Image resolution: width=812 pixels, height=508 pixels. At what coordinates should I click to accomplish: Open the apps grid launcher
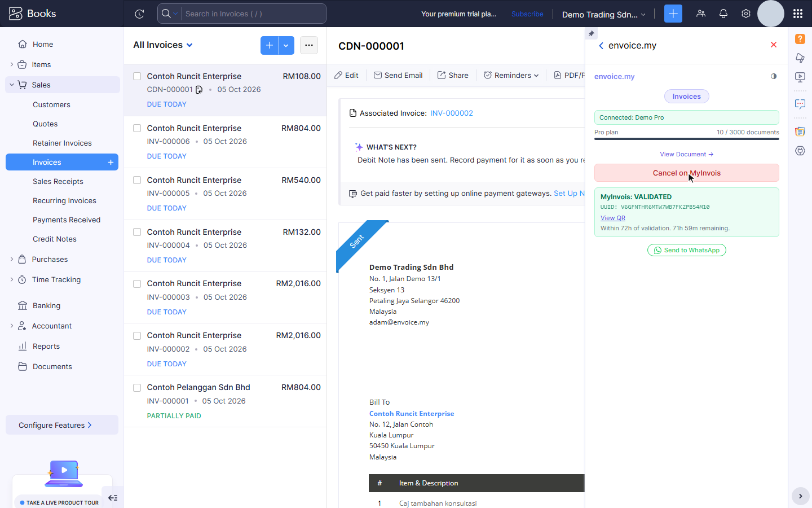point(797,14)
